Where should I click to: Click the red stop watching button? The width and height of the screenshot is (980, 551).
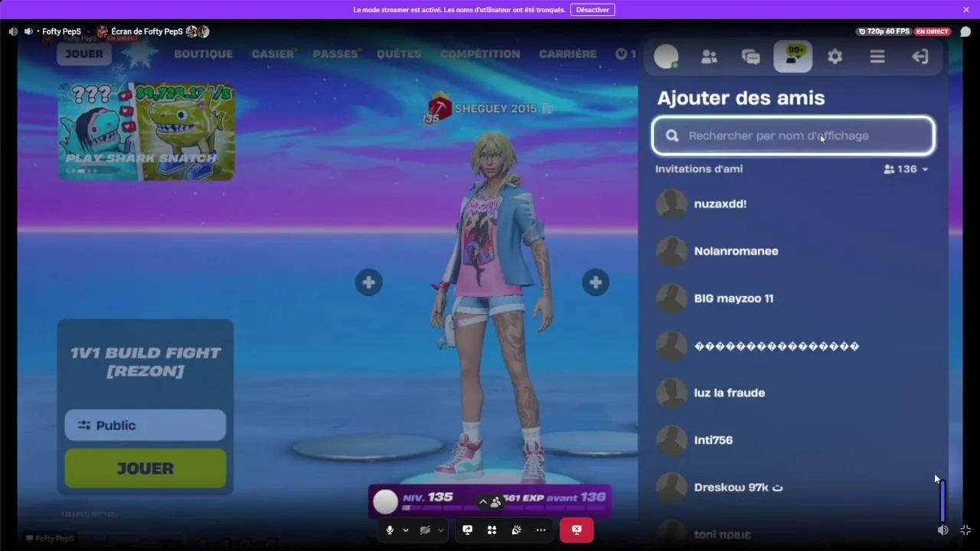[x=577, y=530]
